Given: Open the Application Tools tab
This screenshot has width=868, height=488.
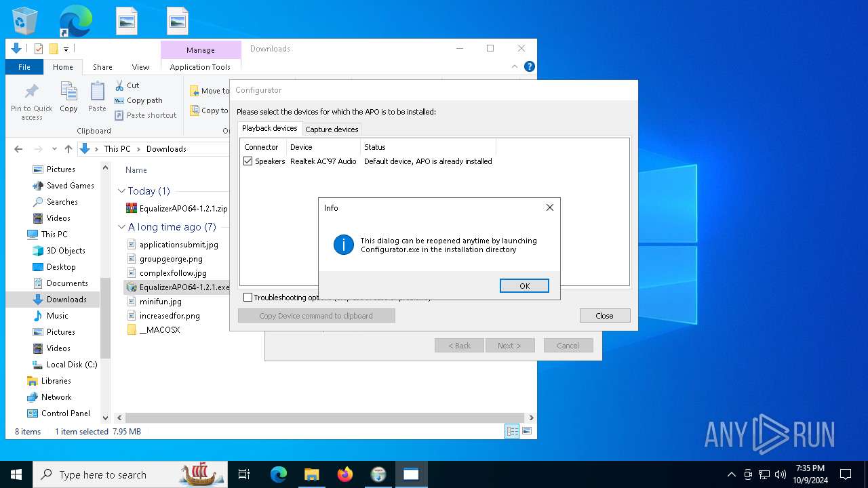Looking at the screenshot, I should [x=200, y=67].
